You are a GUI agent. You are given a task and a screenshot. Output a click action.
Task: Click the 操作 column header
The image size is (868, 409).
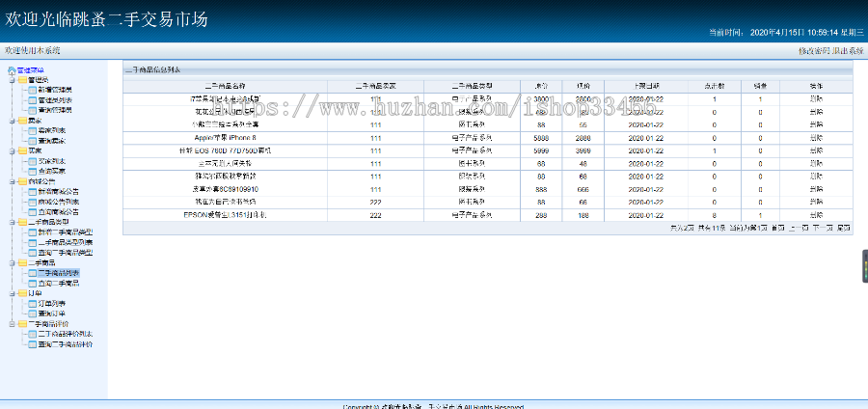point(815,87)
